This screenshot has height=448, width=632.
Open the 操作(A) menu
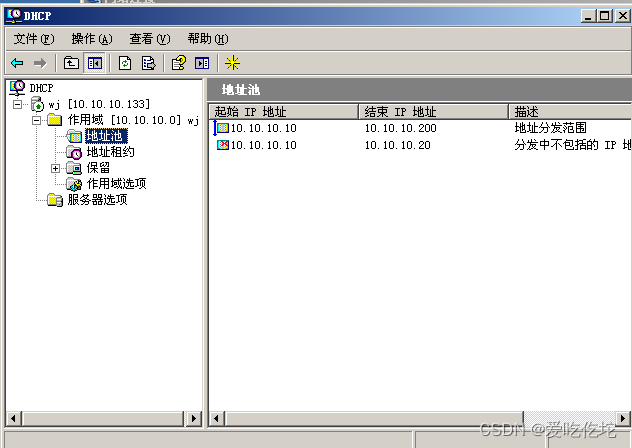click(x=92, y=39)
